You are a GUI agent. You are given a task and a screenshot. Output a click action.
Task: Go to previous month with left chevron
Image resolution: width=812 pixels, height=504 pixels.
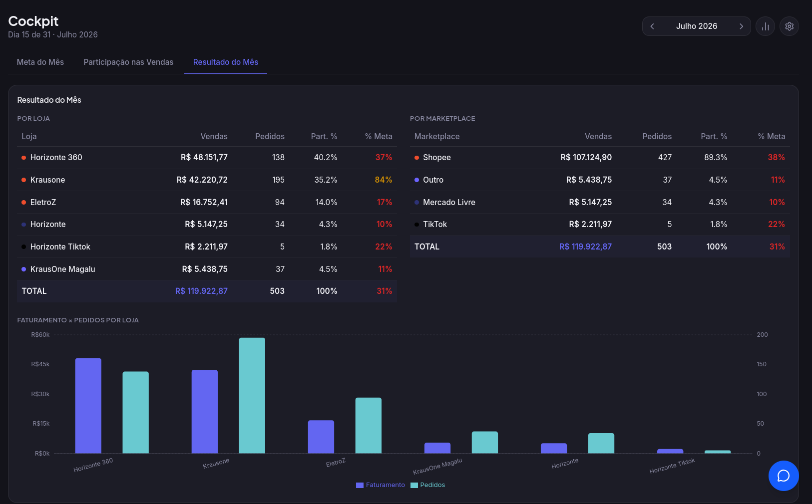click(x=652, y=26)
